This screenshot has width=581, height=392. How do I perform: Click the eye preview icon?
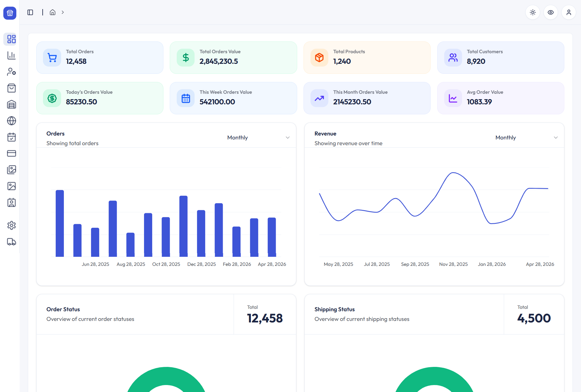(551, 12)
